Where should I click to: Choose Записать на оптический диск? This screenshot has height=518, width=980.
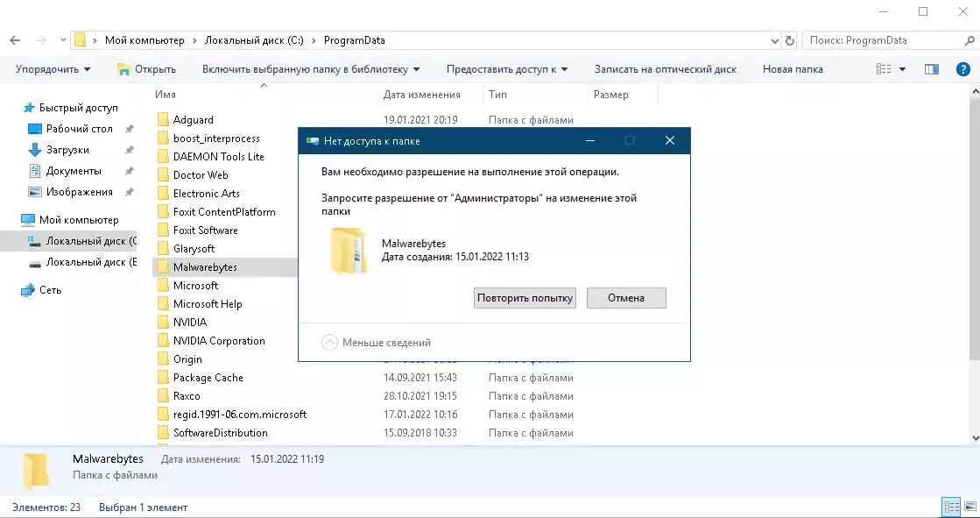(x=666, y=69)
